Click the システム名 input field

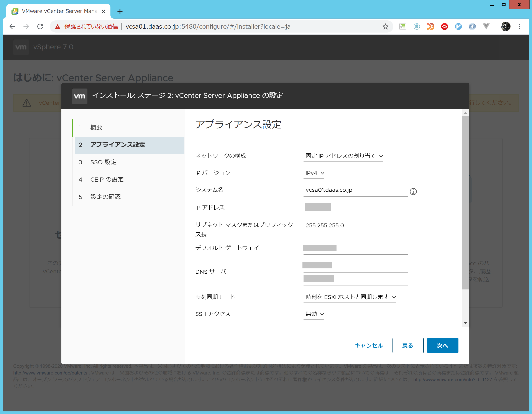coord(356,190)
